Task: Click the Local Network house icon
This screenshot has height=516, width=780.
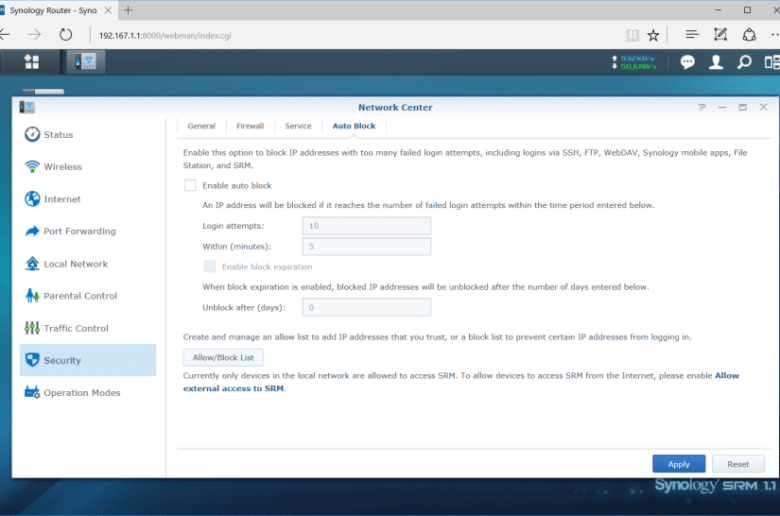Action: pos(32,263)
